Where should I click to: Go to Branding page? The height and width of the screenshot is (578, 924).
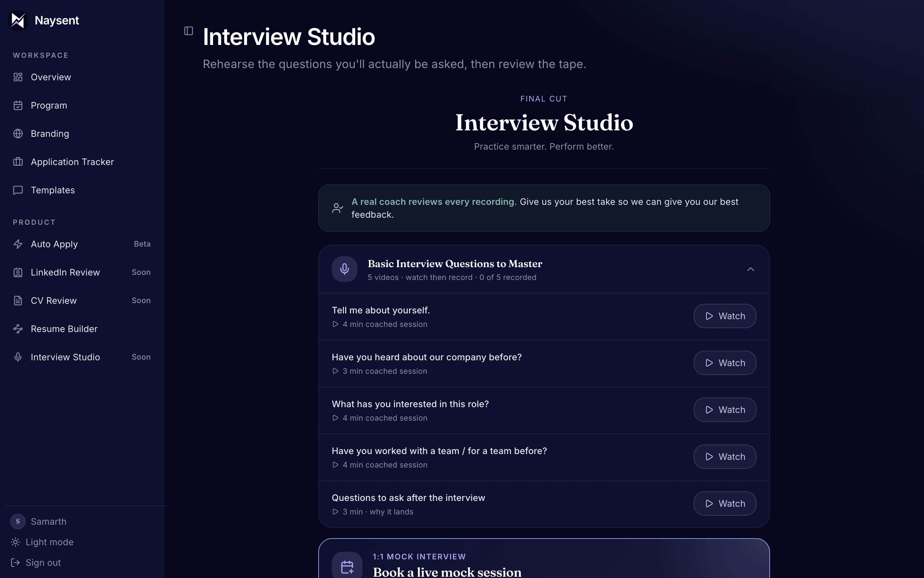[82, 134]
